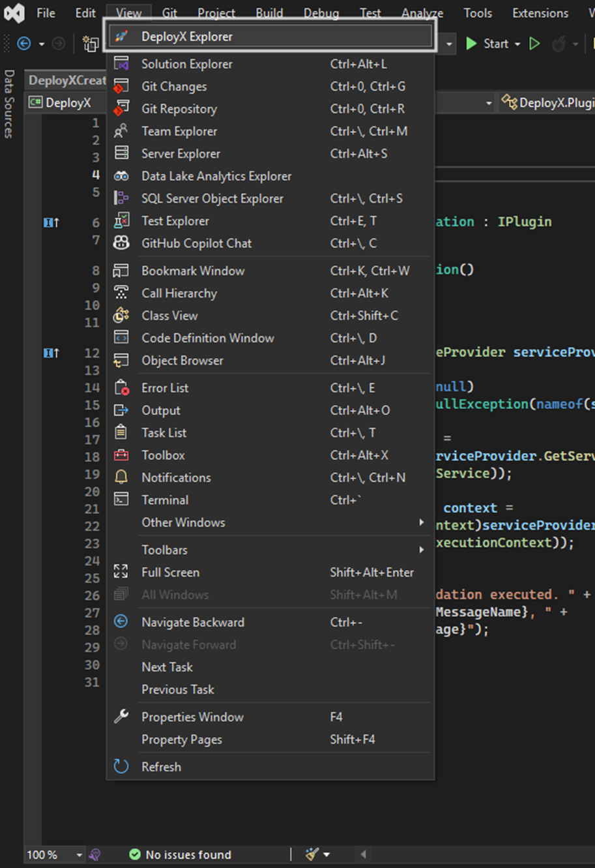This screenshot has width=595, height=868.
Task: Open the Project menu
Action: pos(216,13)
